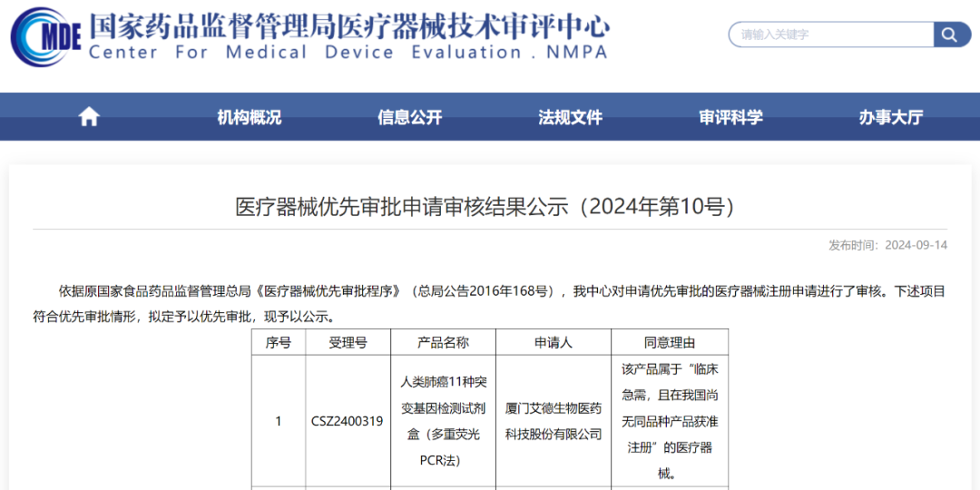The height and width of the screenshot is (490, 980).
Task: Select acceptance number CSZ2400319 cell
Action: click(348, 421)
